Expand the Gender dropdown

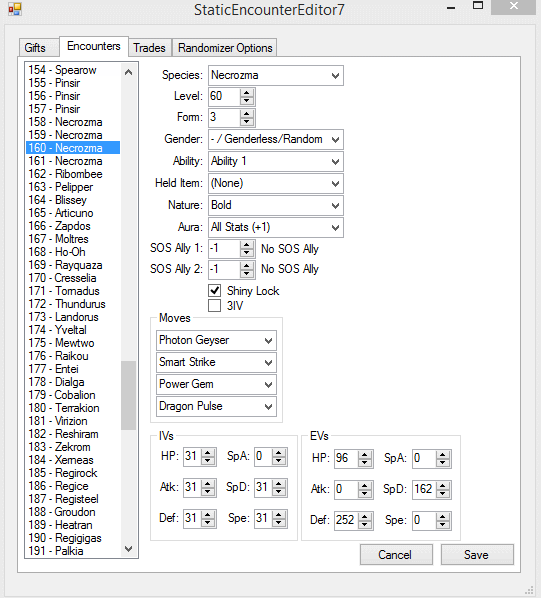pyautogui.click(x=276, y=139)
